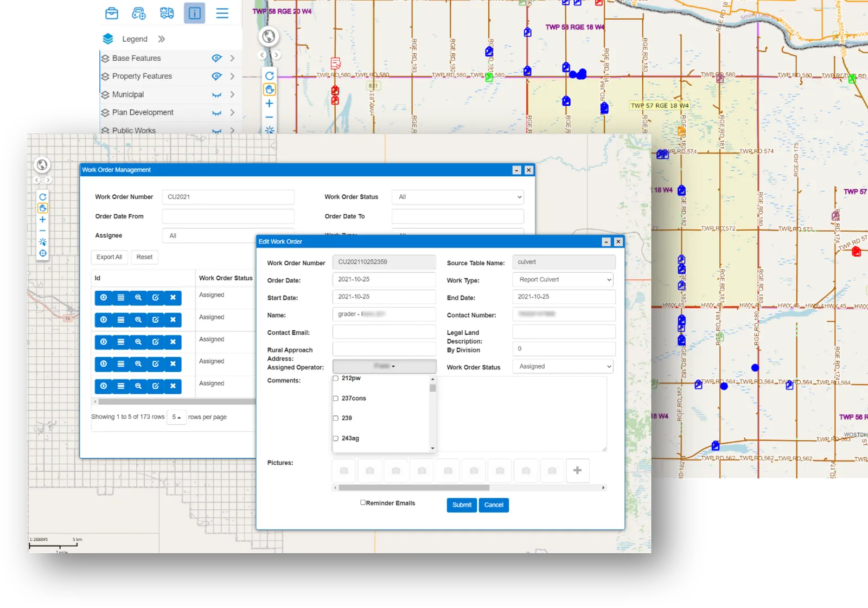Show the Municipal layer group
This screenshot has width=868, height=608.
pos(216,95)
